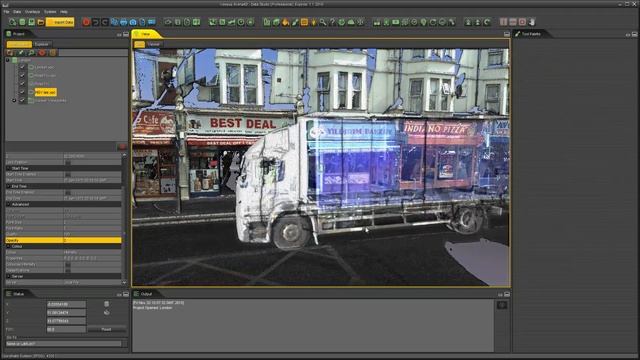
Task: Click the yellow Import Data button
Action: coord(60,22)
